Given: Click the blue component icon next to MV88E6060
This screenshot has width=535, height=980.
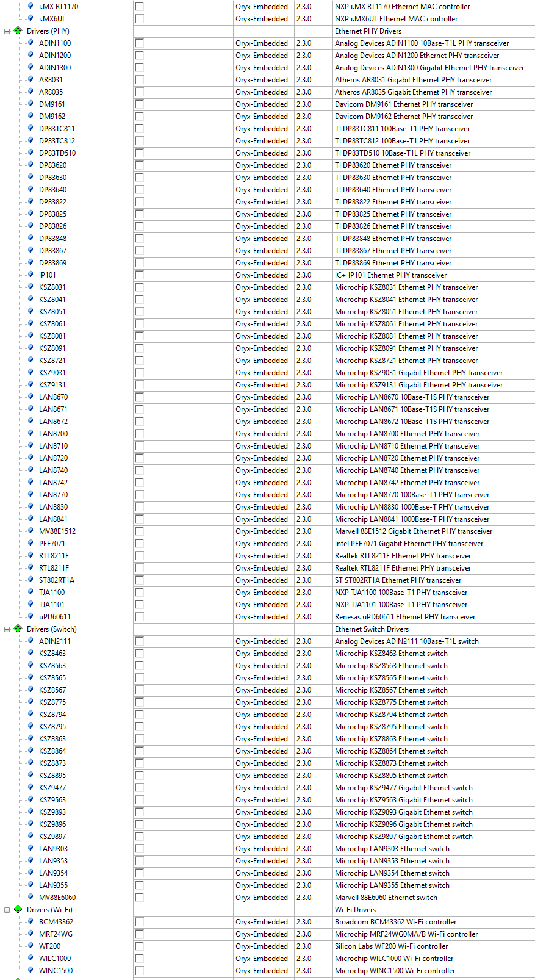Looking at the screenshot, I should [x=31, y=897].
